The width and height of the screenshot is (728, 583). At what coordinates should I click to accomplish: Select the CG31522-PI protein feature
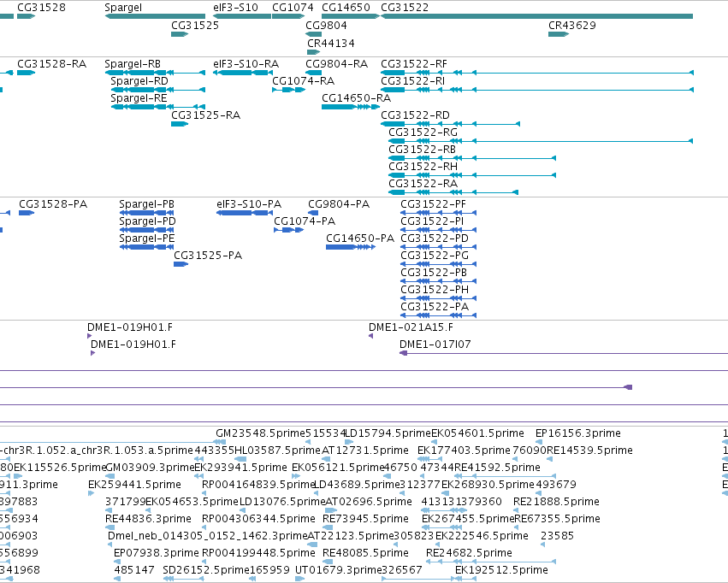coord(438,230)
